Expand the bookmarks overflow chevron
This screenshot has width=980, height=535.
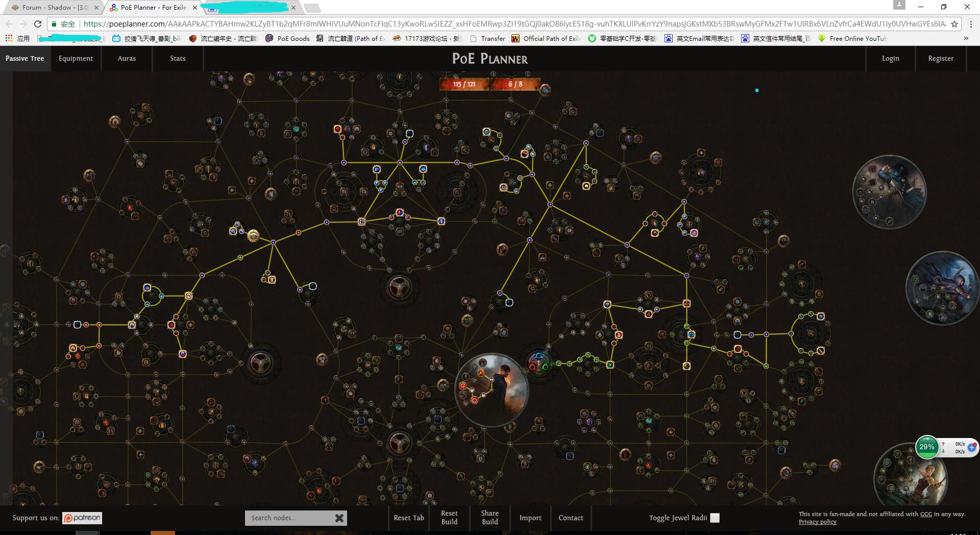pos(966,38)
